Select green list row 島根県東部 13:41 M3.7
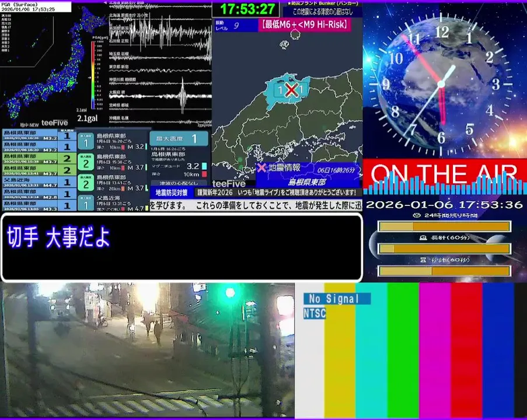This screenshot has height=420, width=527. 39,170
